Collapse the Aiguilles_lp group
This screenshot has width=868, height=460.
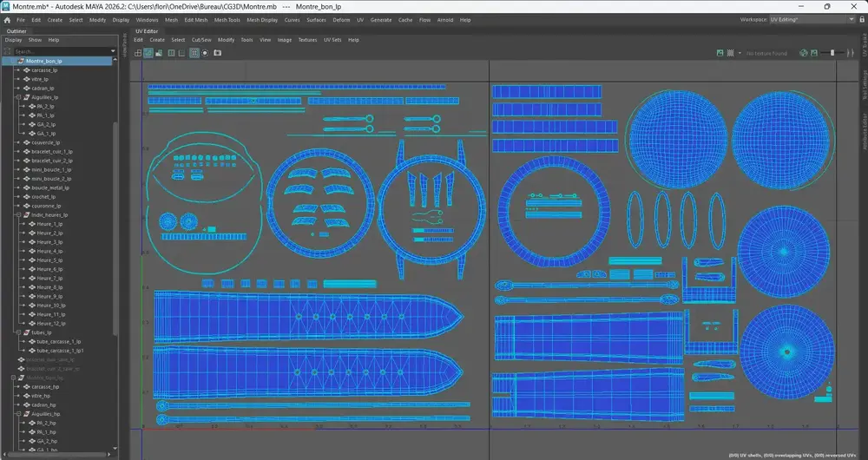(x=18, y=97)
